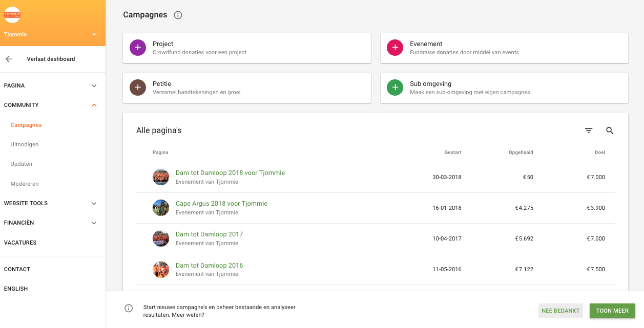Click the TOON MEER button
The image size is (644, 328).
pyautogui.click(x=612, y=311)
